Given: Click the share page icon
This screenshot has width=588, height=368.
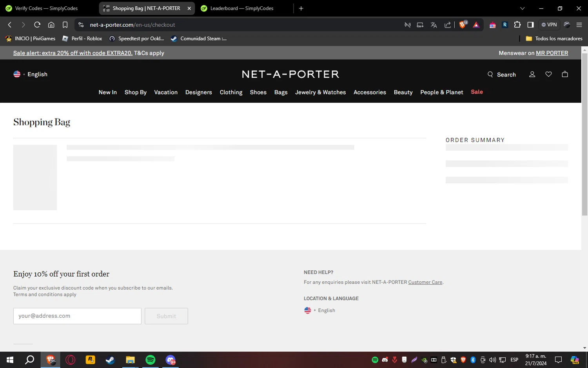Looking at the screenshot, I should pyautogui.click(x=447, y=25).
